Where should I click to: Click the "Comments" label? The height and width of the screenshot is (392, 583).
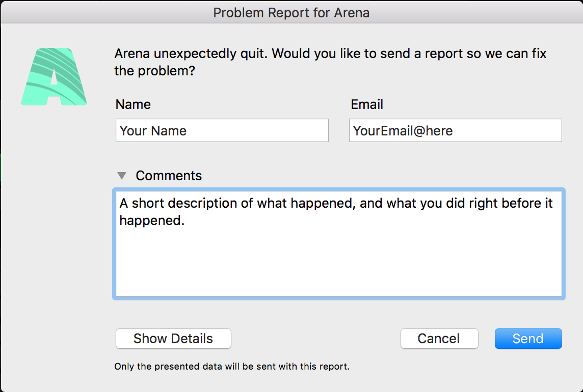[169, 175]
